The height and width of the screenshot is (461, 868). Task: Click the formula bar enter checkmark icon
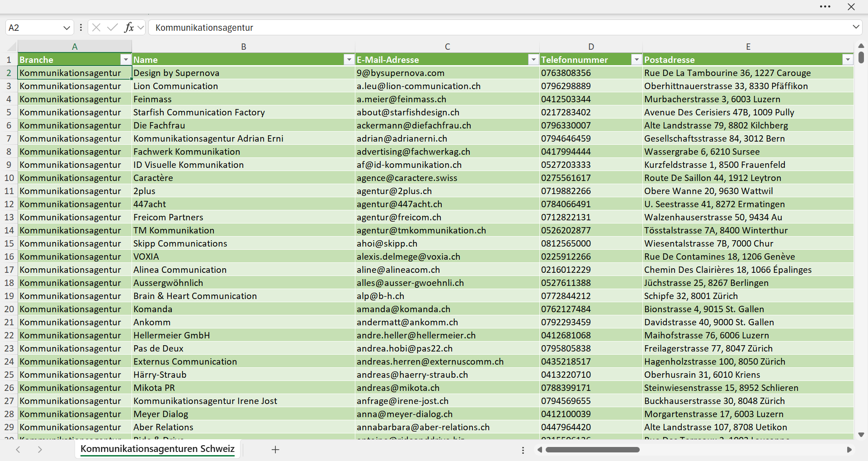coord(112,28)
